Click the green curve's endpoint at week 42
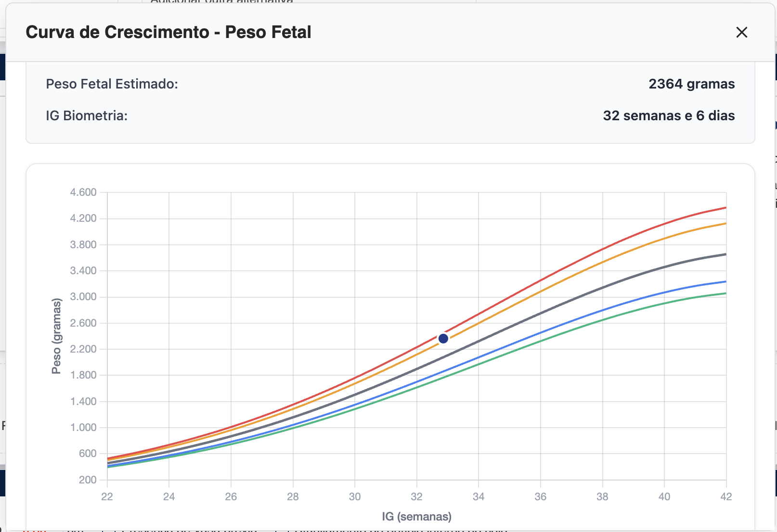The width and height of the screenshot is (777, 532). [725, 293]
